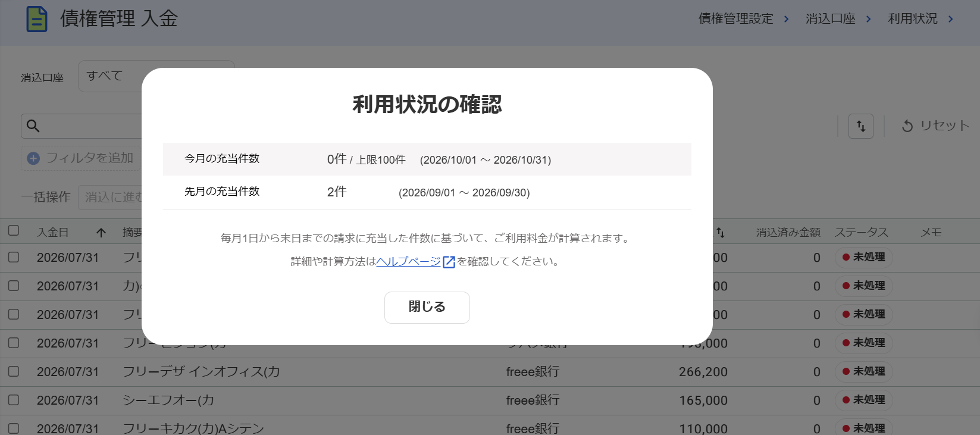The height and width of the screenshot is (435, 980).
Task: Click 未処理 status of the 165,000 row
Action: point(863,400)
